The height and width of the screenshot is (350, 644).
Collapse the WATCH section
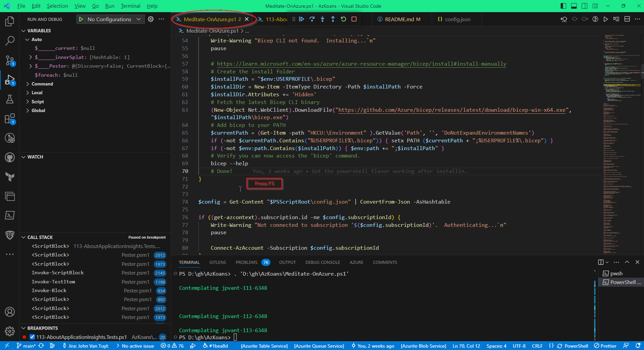point(35,157)
